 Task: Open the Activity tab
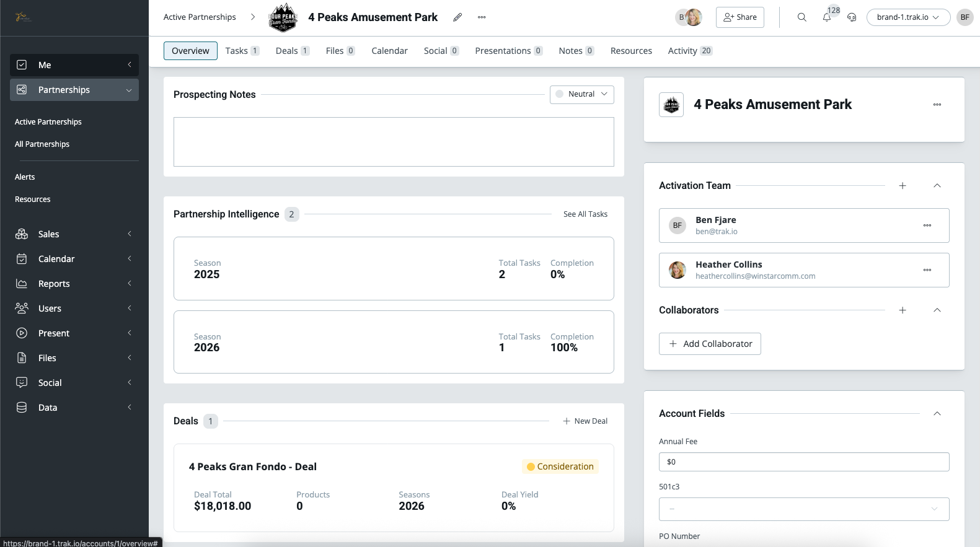pyautogui.click(x=690, y=51)
